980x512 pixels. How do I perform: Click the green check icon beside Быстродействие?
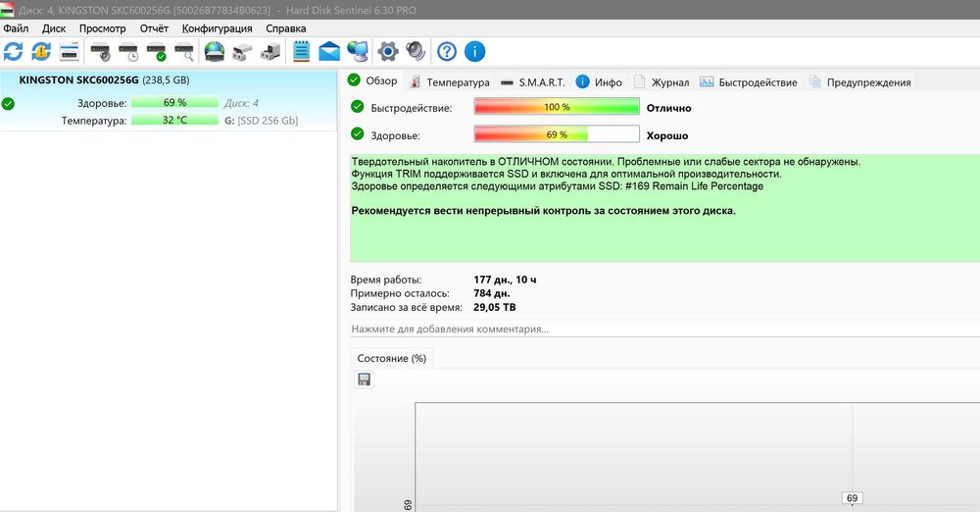[x=357, y=106]
